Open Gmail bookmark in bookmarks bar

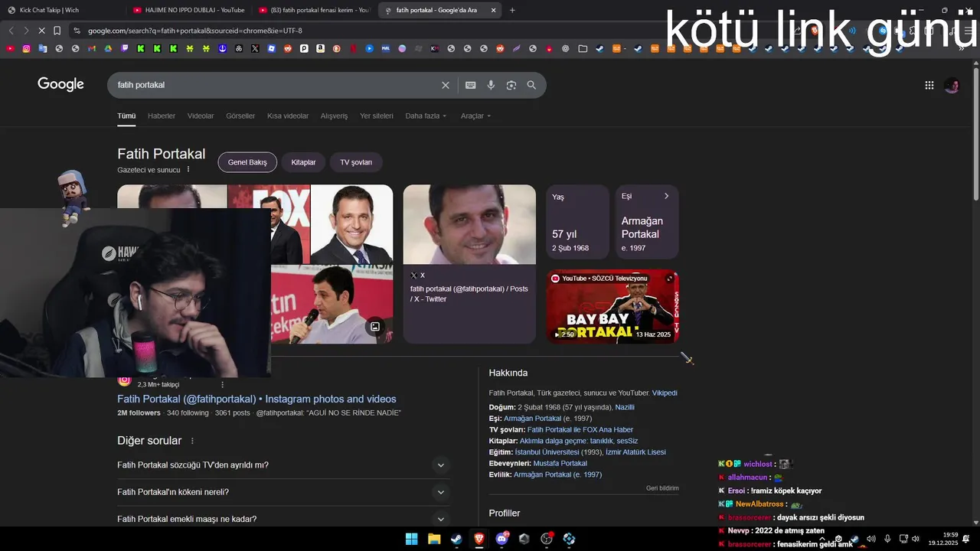point(92,48)
